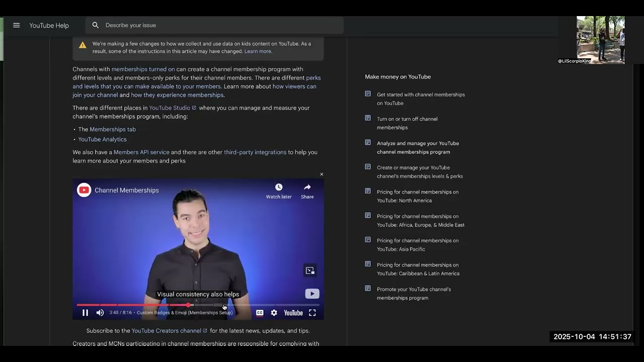Open Get started with channel memberships article
Image resolution: width=644 pixels, height=362 pixels.
tap(421, 99)
